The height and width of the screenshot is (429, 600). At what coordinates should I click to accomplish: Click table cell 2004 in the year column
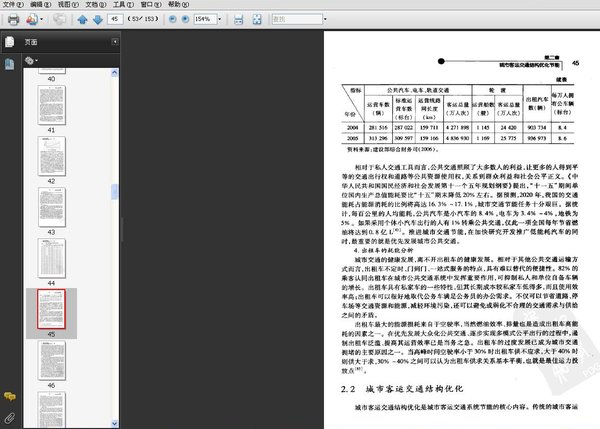(352, 127)
